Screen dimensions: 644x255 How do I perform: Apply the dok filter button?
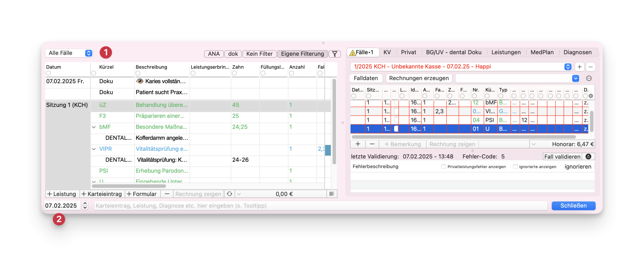tap(233, 54)
